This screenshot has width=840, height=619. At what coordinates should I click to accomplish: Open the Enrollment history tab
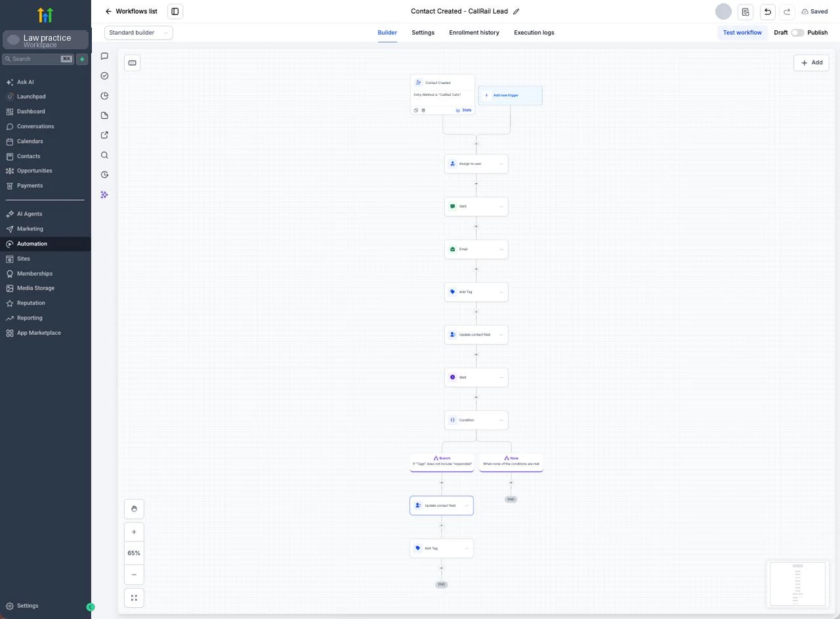coord(474,32)
